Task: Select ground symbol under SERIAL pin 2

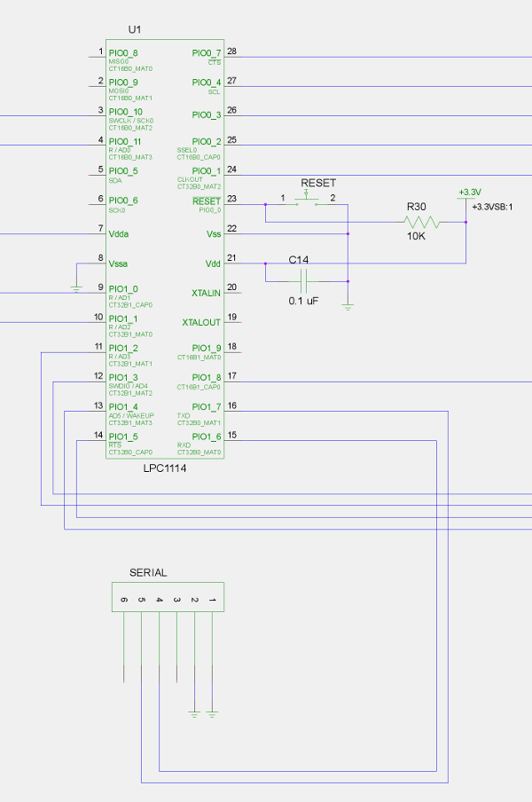Action: [194, 714]
